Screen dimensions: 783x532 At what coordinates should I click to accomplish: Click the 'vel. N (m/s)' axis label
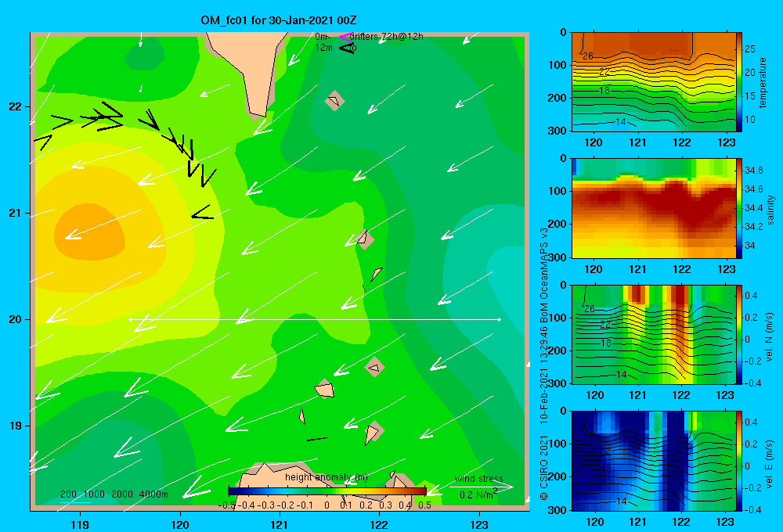(x=769, y=337)
